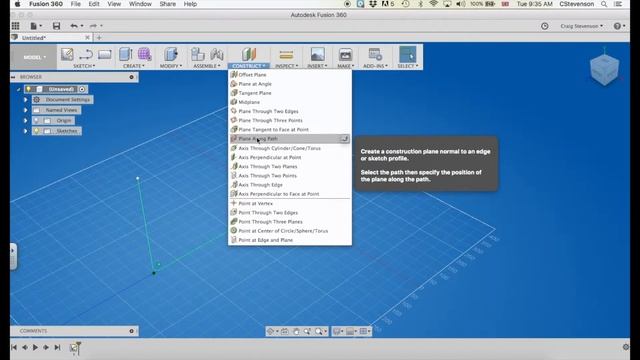Viewport: 640px width, 360px height.
Task: Open the Help question mark dropdown
Action: coord(619,26)
